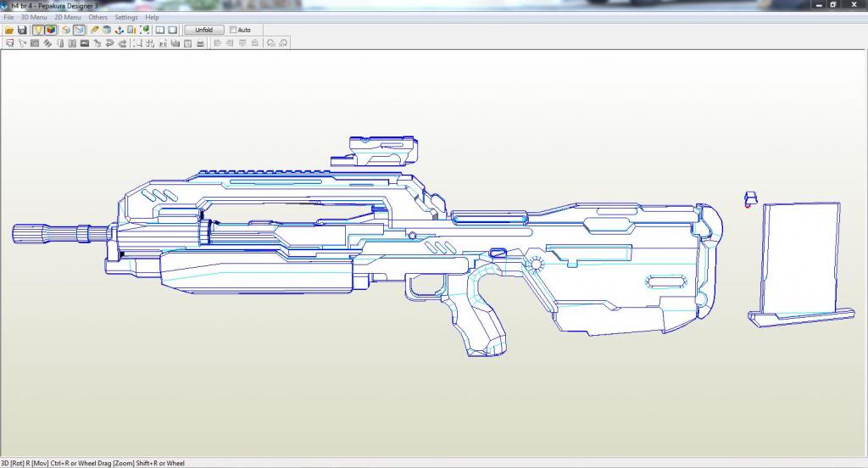868x468 pixels.
Task: Click the hand-shaped icon in second toolbar
Action: [x=97, y=43]
